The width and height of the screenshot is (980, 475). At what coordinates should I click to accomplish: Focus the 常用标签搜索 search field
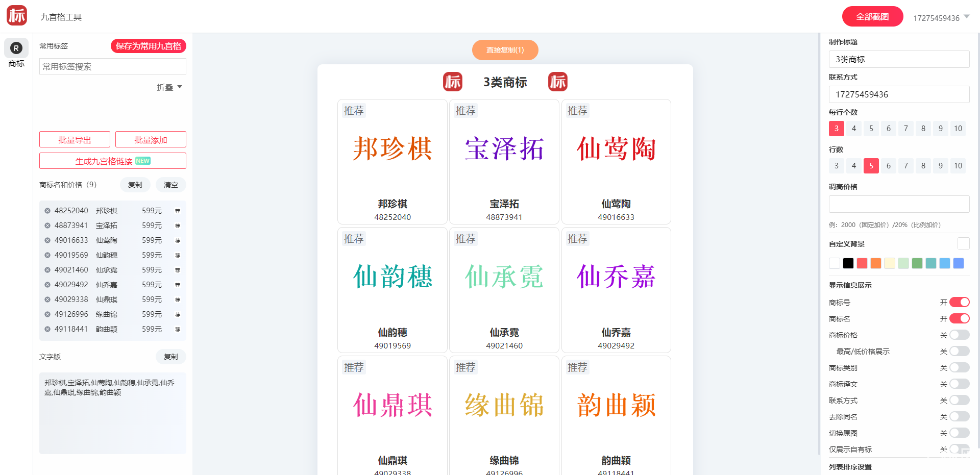coord(113,66)
